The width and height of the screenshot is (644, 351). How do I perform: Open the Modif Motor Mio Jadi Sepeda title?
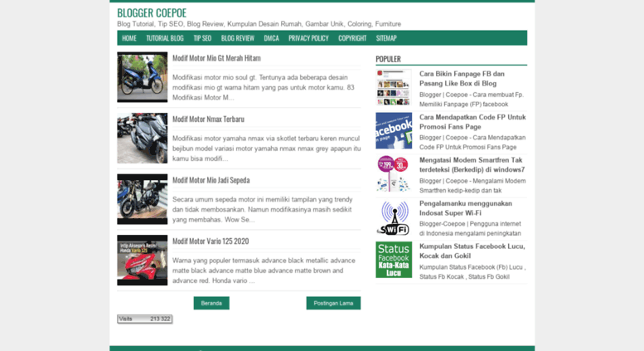[x=211, y=180]
